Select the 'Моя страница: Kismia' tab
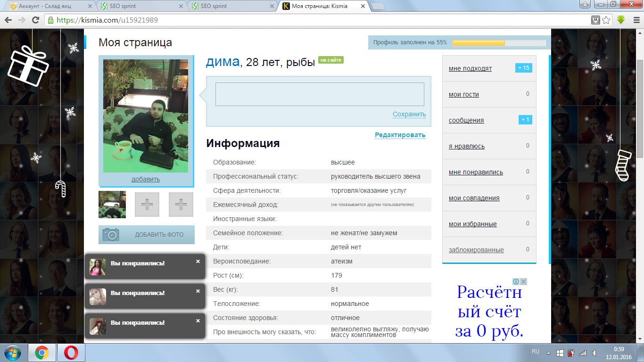Screen dimensions: 644x362 click(x=323, y=6)
